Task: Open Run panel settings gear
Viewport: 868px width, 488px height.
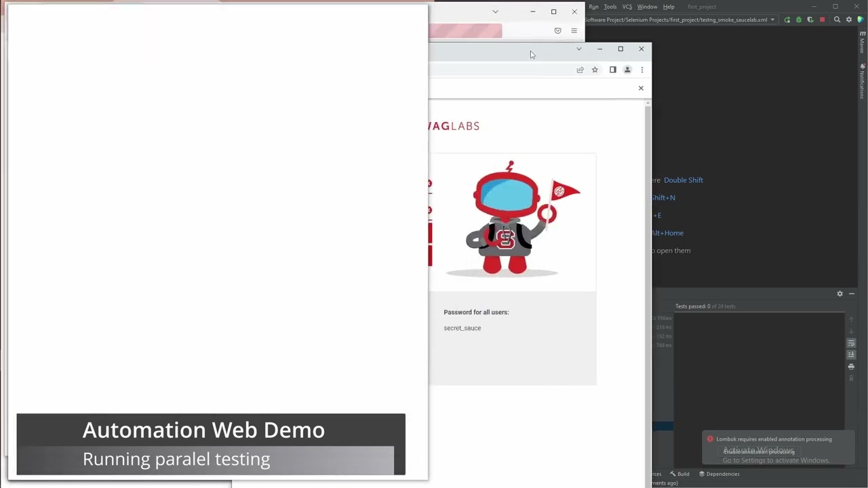Action: pyautogui.click(x=840, y=293)
